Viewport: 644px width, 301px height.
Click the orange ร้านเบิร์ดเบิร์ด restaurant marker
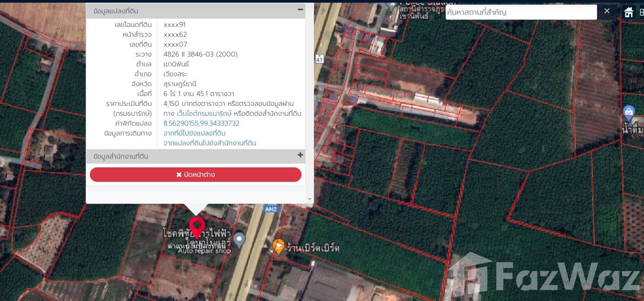point(278,246)
